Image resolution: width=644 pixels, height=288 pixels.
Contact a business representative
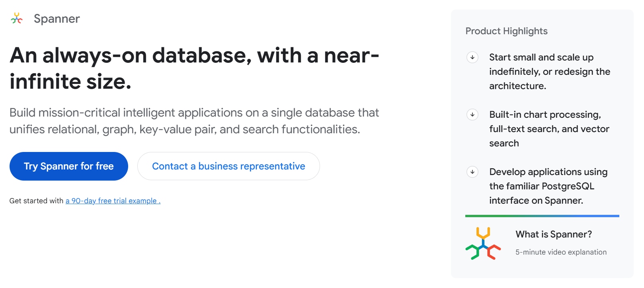[x=228, y=166]
